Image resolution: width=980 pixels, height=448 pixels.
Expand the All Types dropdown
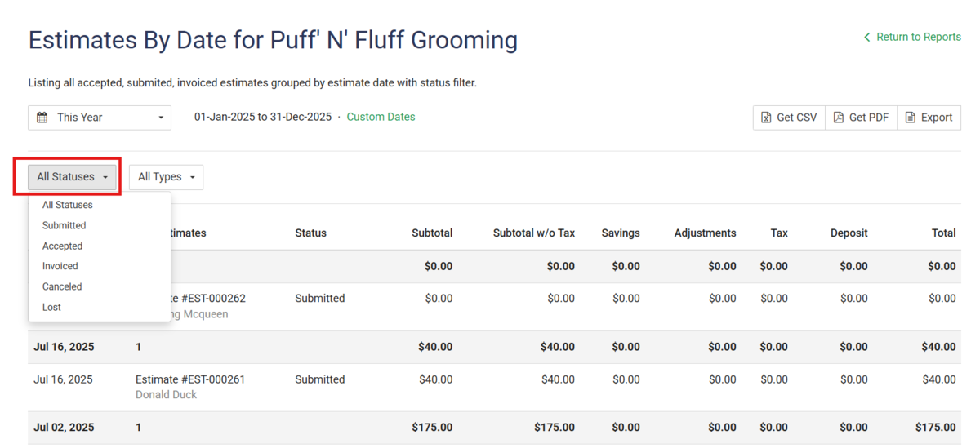click(166, 177)
